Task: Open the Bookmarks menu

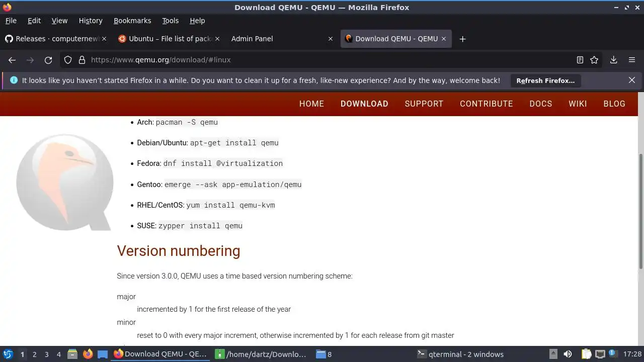Action: 132,21
